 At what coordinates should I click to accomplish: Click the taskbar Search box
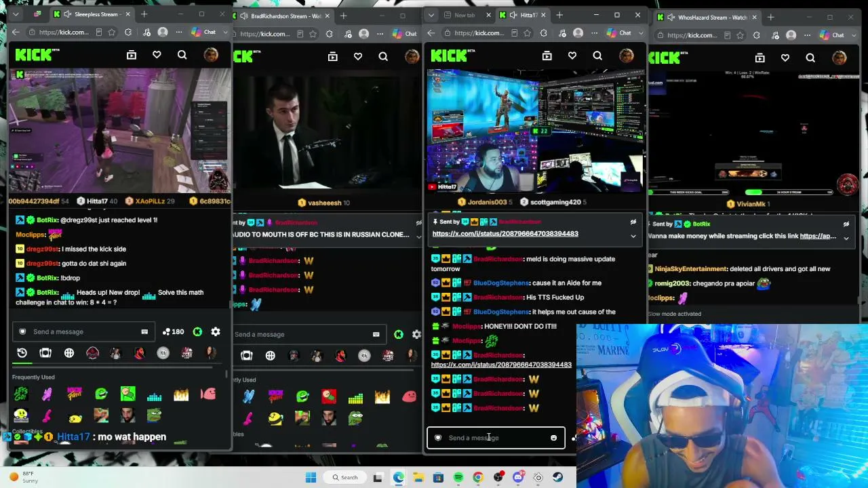click(x=344, y=478)
